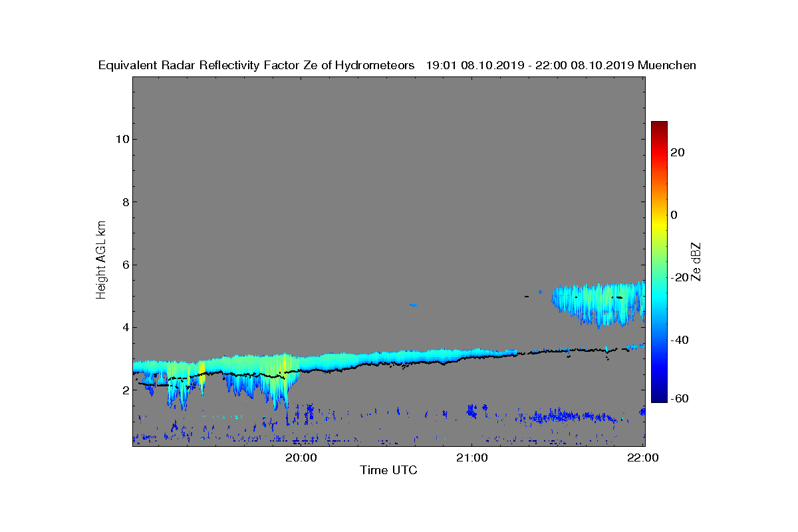Click the plot title text starting 'Equivalent Radar Reflectivity'

[x=397, y=65]
